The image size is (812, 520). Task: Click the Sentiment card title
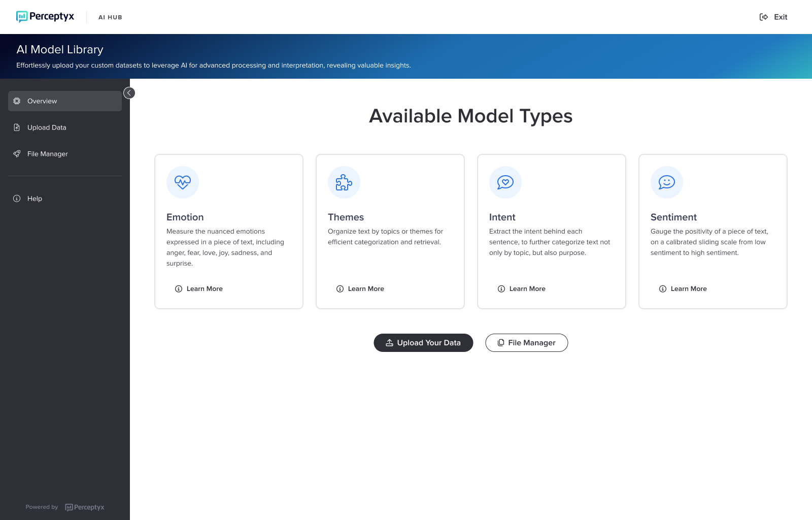tap(674, 217)
